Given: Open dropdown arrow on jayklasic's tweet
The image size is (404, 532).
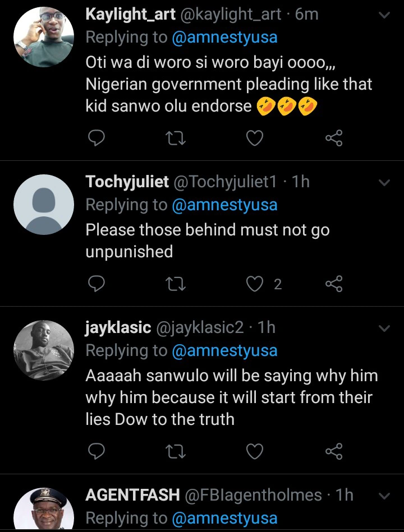Looking at the screenshot, I should point(384,329).
